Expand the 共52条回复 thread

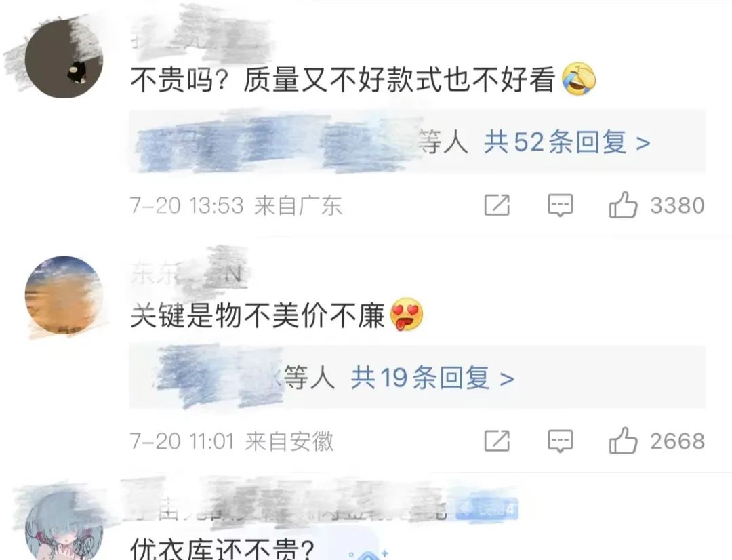tap(567, 142)
